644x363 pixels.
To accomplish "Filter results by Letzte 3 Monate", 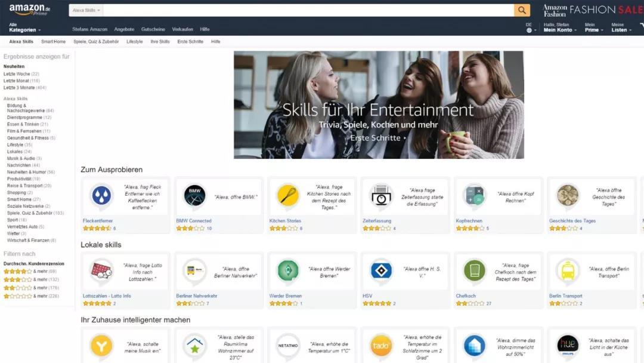I will (25, 88).
